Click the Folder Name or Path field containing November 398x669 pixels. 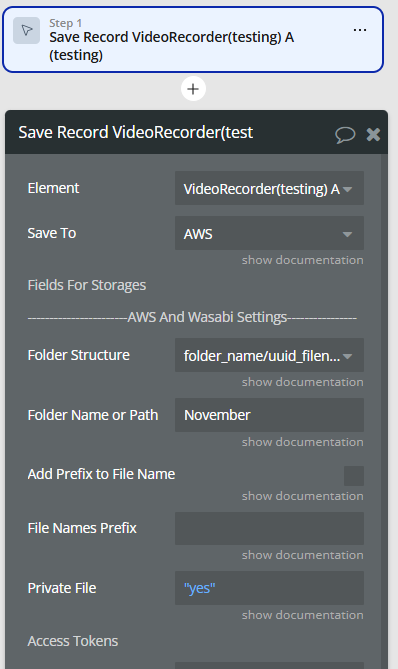pyautogui.click(x=269, y=415)
